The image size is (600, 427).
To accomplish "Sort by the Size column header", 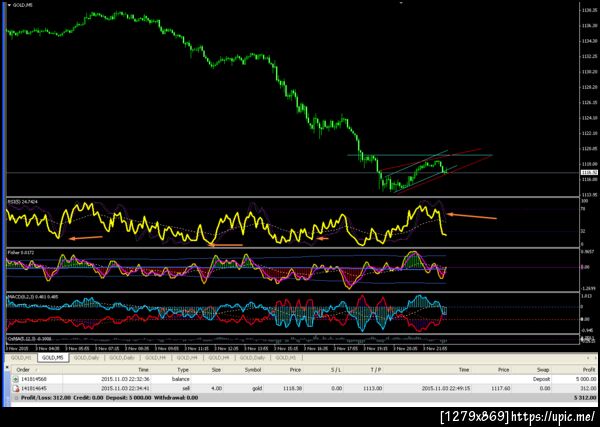I will click(216, 370).
